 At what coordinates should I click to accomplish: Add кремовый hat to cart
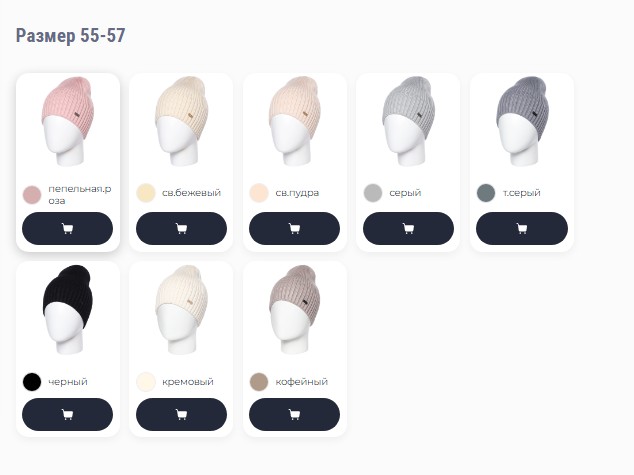(182, 414)
